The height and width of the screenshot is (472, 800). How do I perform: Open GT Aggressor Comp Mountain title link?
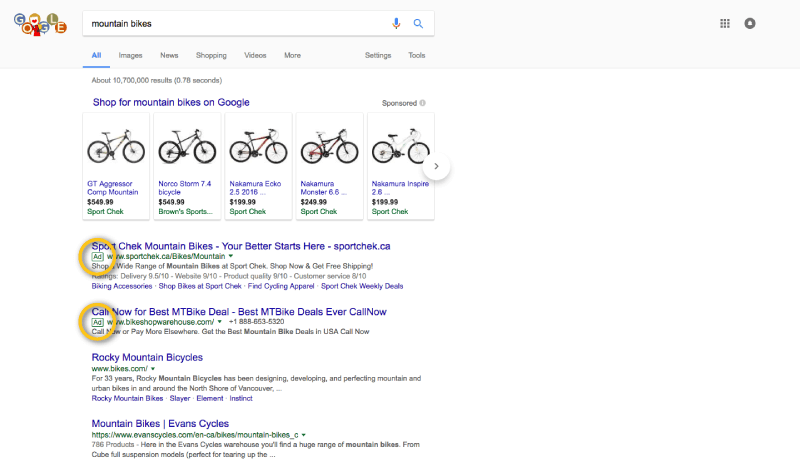113,188
